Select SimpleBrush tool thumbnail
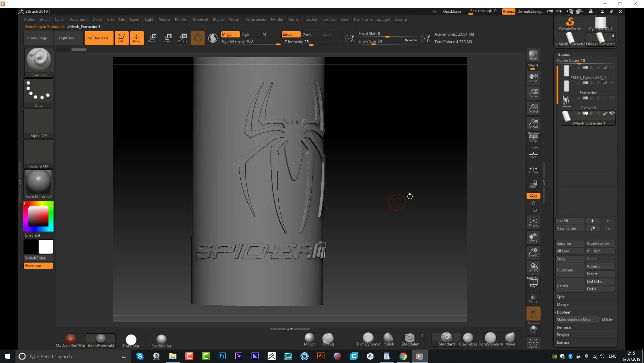The image size is (644, 363). tap(570, 24)
